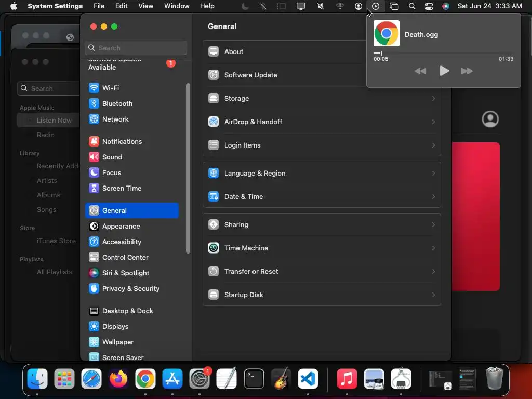Open Accessibility settings
The width and height of the screenshot is (532, 399).
point(131,242)
